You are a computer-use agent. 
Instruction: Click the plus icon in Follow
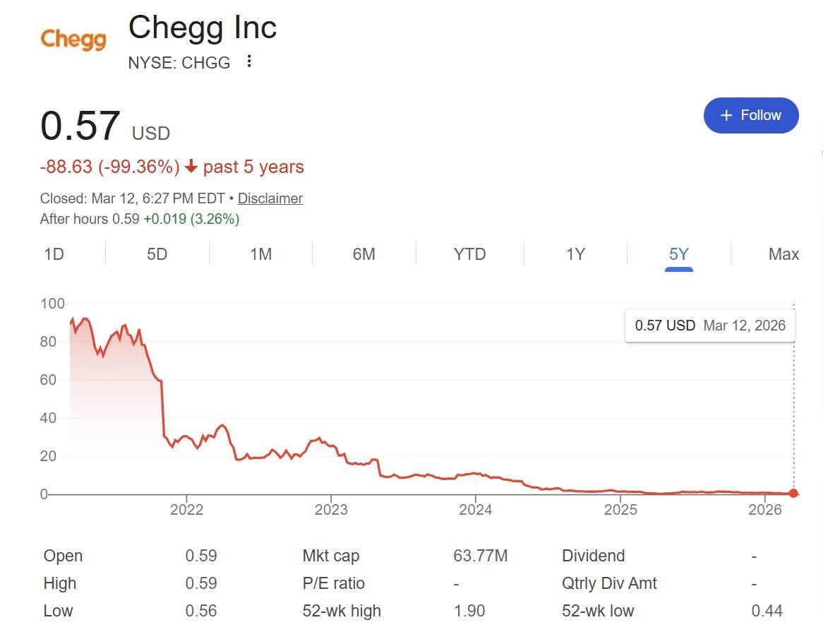tap(726, 116)
